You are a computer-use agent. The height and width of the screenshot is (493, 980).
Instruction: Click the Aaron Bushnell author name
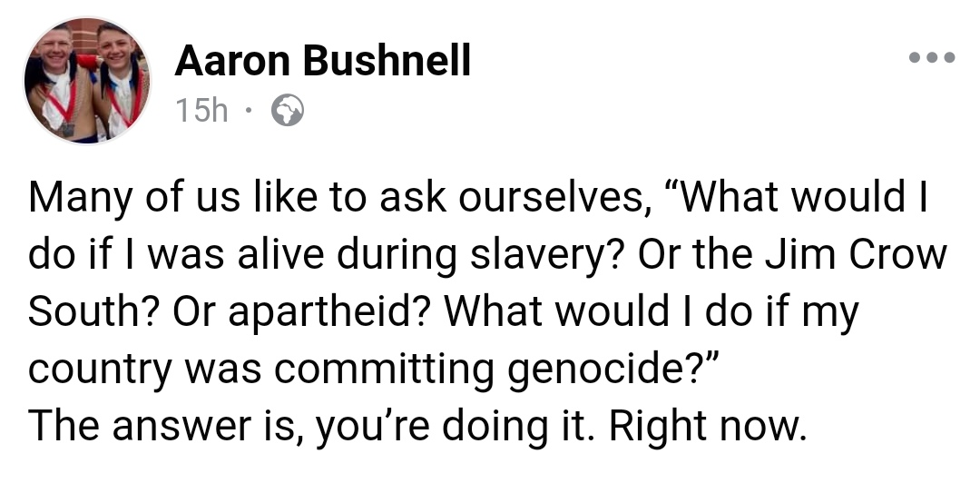[x=322, y=62]
